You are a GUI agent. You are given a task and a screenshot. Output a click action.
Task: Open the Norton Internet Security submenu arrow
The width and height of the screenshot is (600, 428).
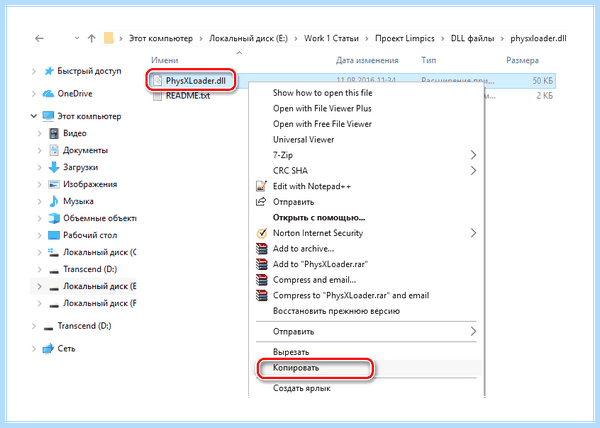coord(473,233)
